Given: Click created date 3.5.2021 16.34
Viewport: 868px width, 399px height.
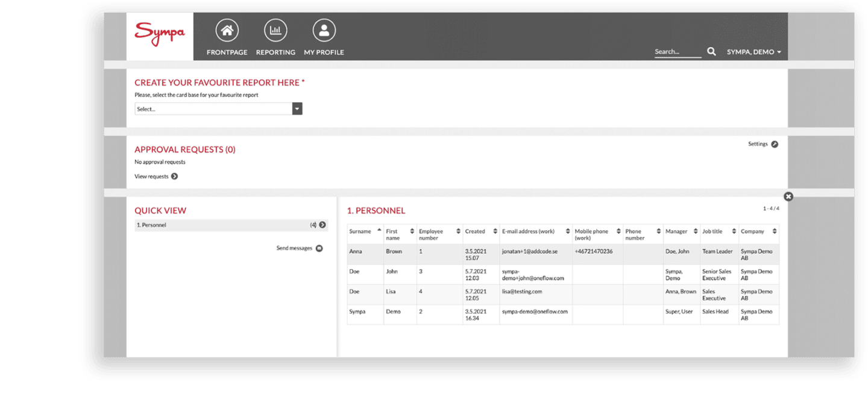Looking at the screenshot, I should coord(476,315).
